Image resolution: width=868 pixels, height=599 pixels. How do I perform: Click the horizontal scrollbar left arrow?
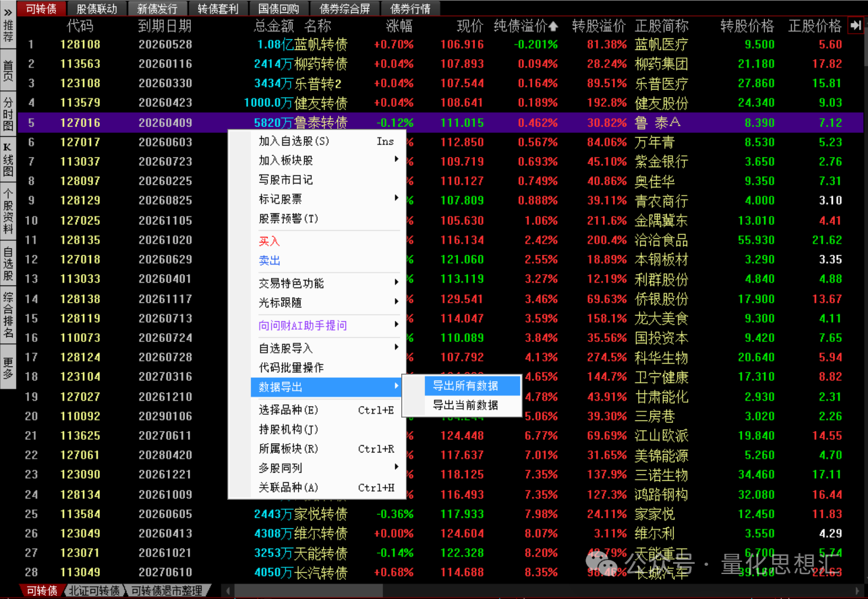[x=227, y=591]
